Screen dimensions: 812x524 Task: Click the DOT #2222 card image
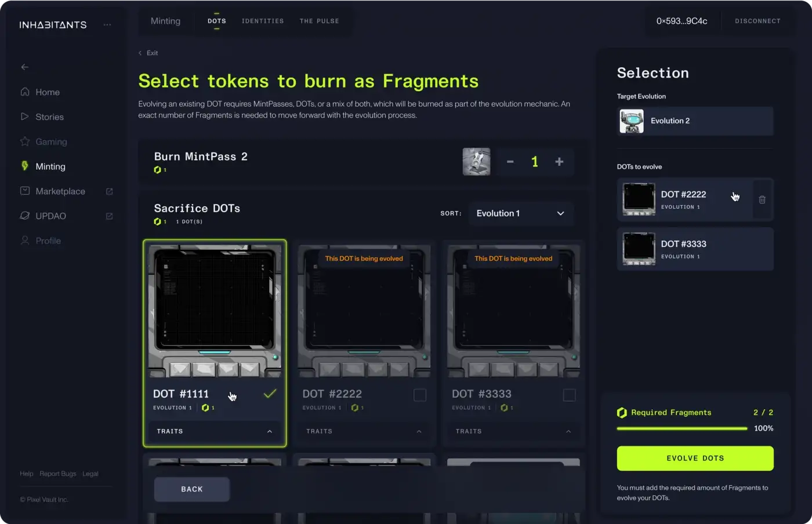[x=364, y=311]
